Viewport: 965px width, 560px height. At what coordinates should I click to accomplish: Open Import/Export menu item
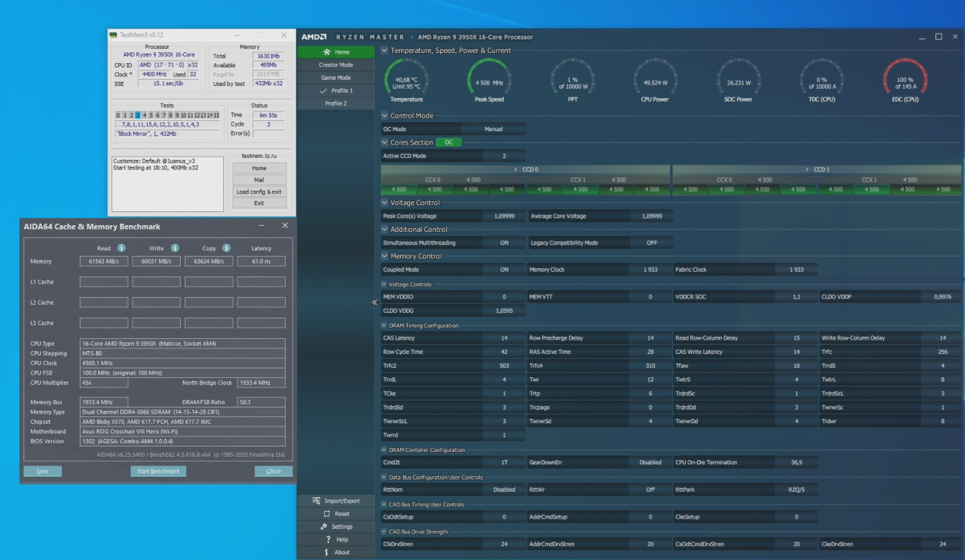coord(336,501)
